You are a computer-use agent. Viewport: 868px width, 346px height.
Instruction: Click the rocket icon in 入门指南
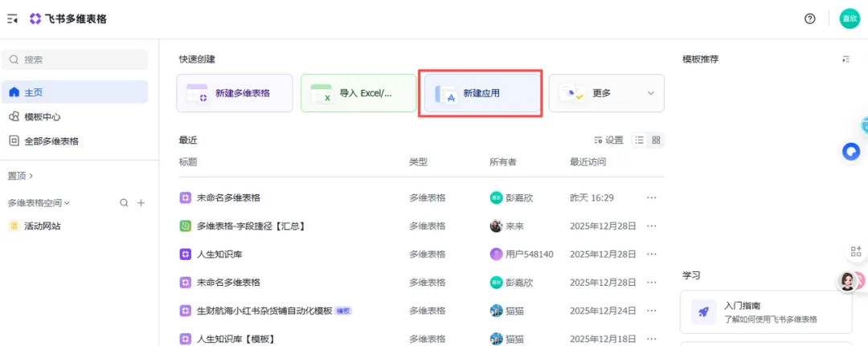[x=704, y=311]
